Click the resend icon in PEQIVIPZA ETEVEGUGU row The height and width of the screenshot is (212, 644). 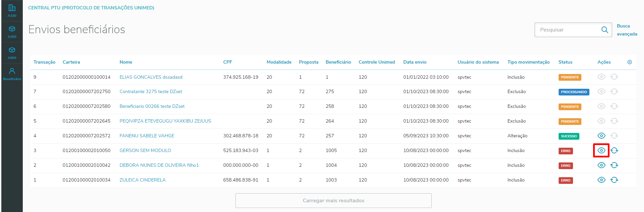(x=614, y=121)
